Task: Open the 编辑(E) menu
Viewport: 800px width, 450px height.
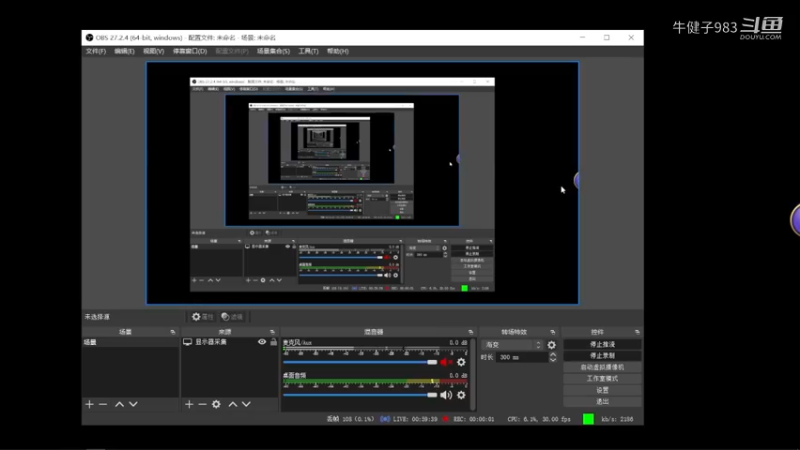Action: pos(124,52)
